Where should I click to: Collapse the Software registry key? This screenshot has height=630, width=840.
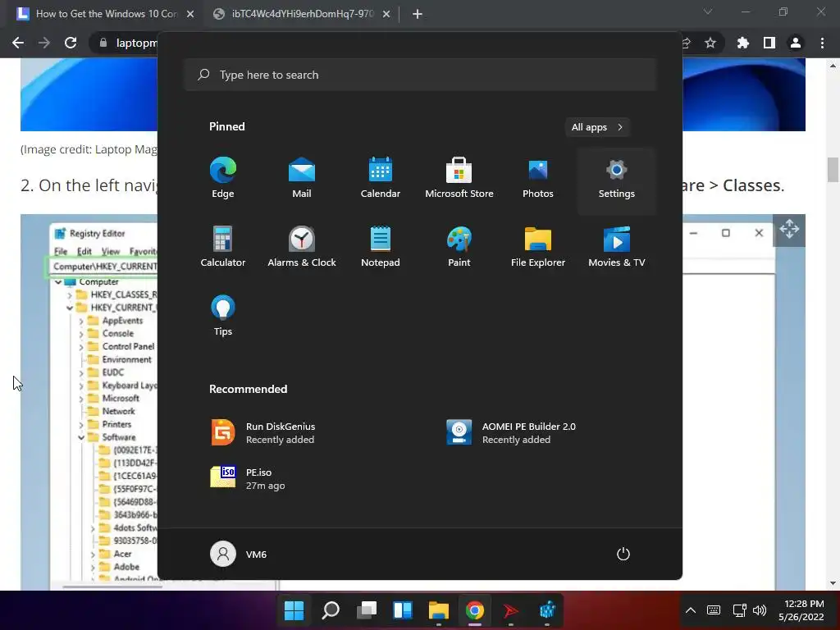tap(81, 438)
